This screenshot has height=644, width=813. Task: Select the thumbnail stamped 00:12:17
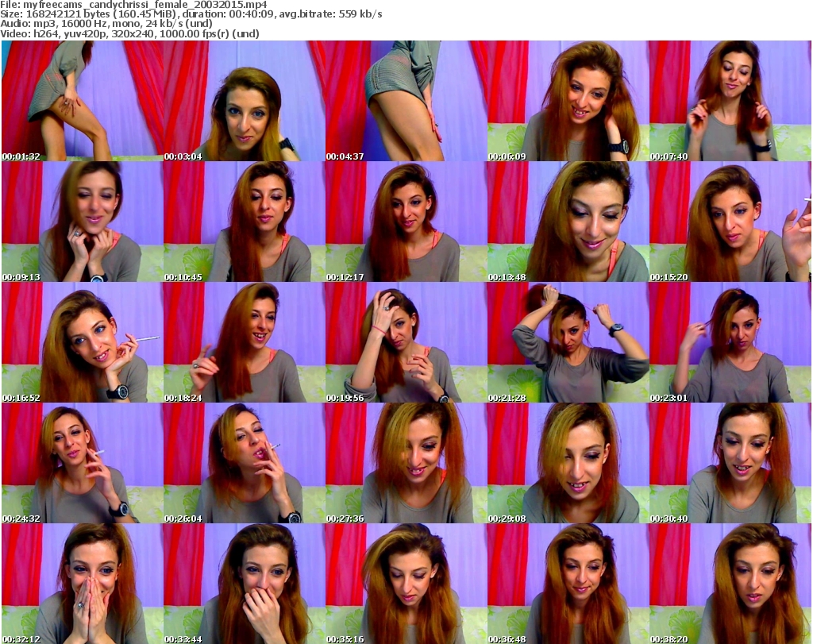(406, 222)
